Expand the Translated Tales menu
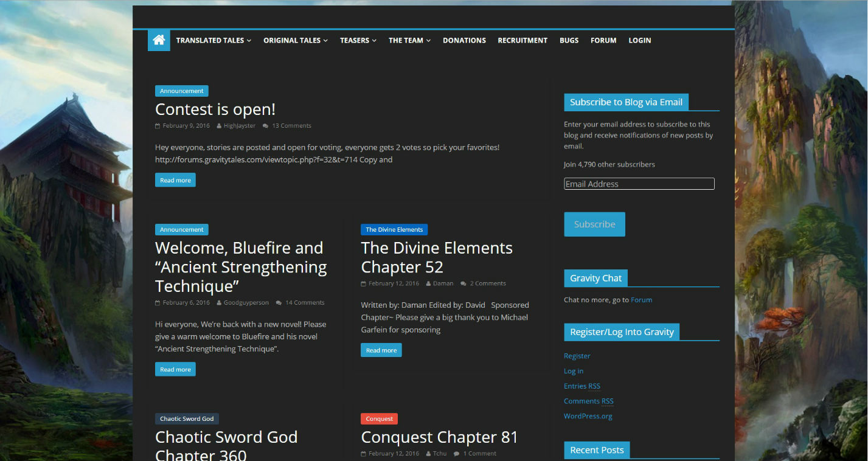This screenshot has width=868, height=461. (214, 40)
